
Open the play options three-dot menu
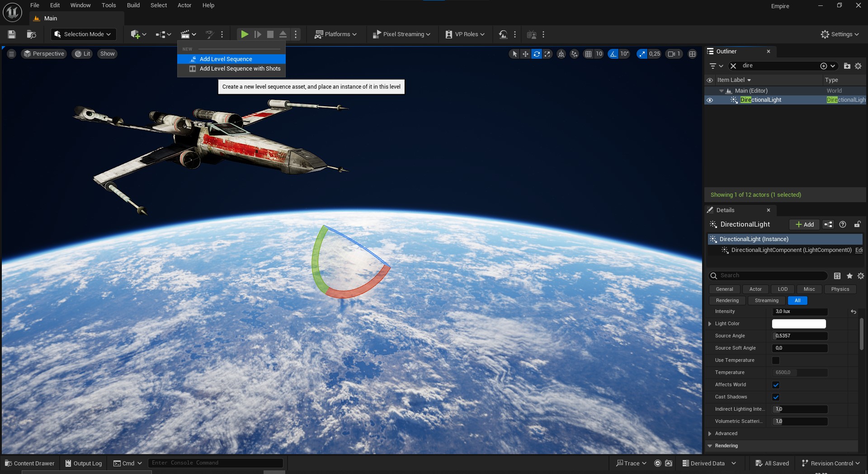point(296,34)
